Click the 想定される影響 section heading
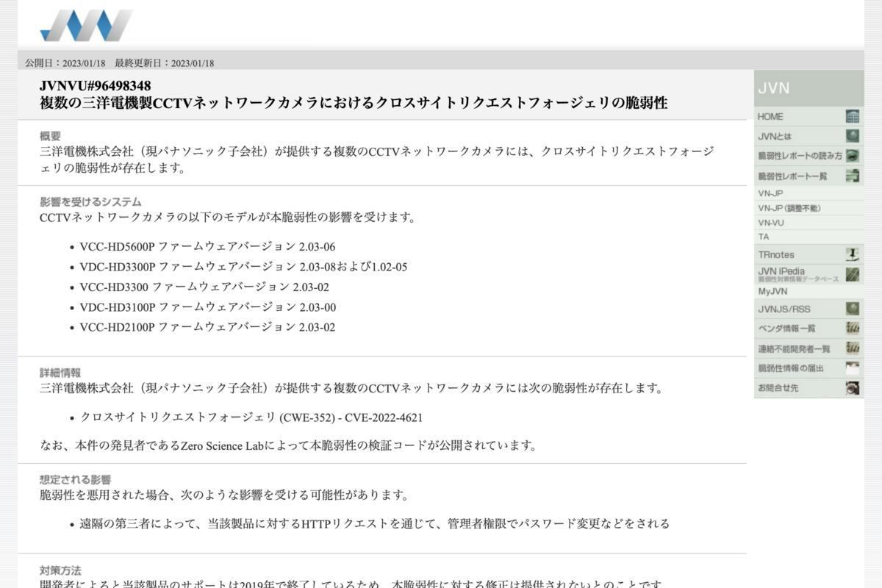Image resolution: width=882 pixels, height=588 pixels. click(x=76, y=479)
